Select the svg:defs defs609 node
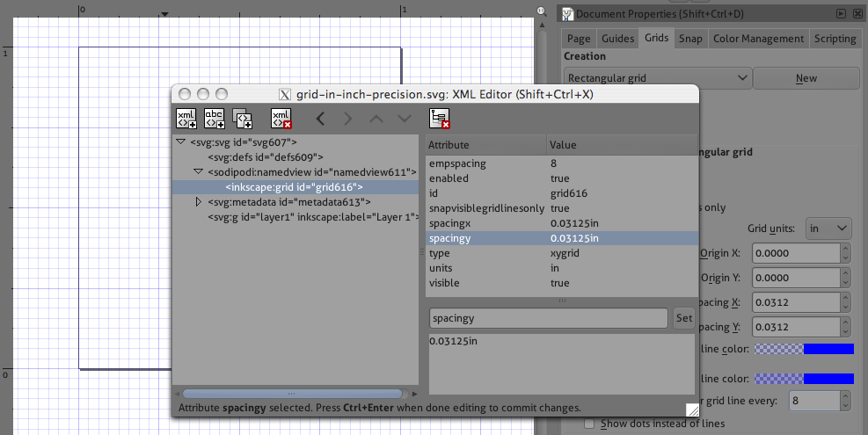 tap(266, 157)
